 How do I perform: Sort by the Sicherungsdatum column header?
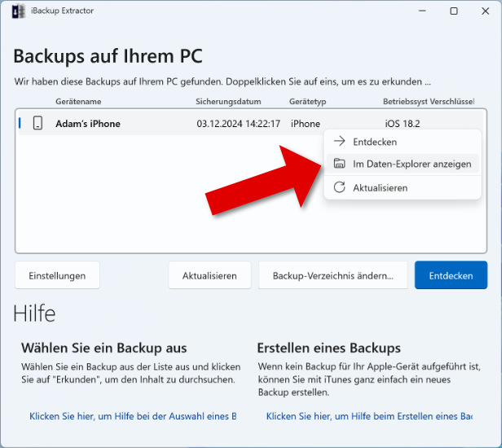pyautogui.click(x=228, y=102)
